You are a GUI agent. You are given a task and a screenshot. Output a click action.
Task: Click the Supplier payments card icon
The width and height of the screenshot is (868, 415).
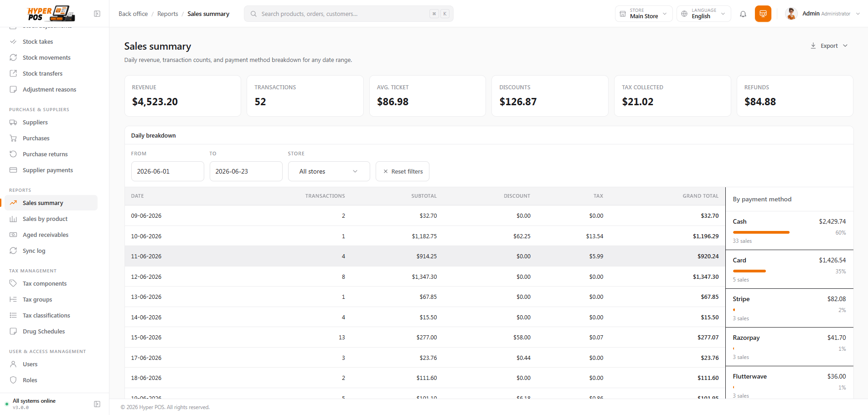pyautogui.click(x=13, y=170)
